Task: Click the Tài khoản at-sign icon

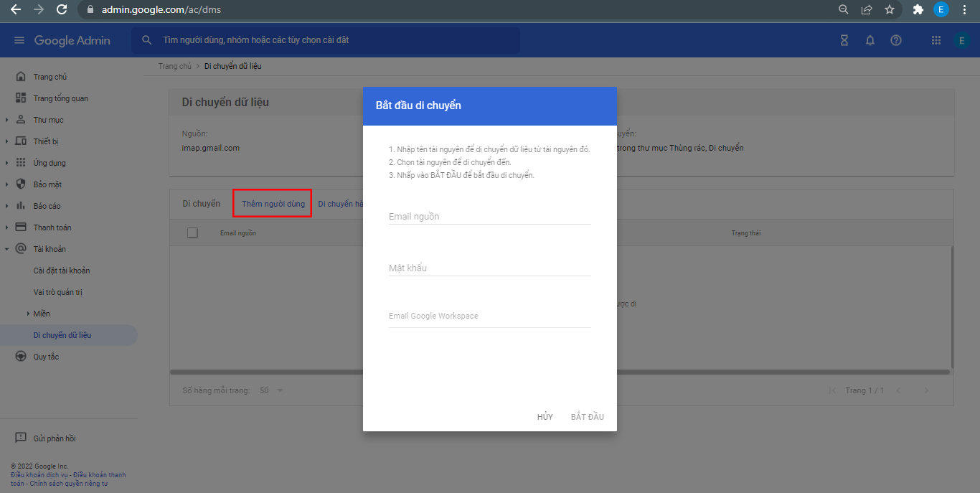Action: tap(21, 249)
